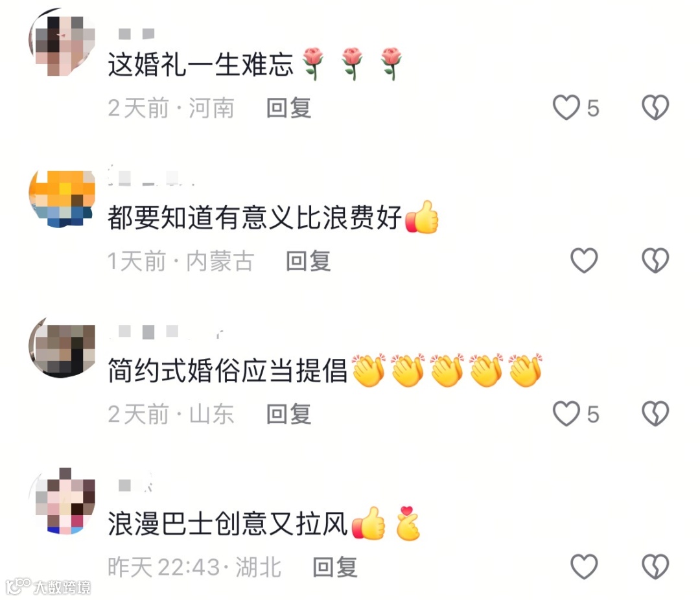Dislike the Inner Mongolia comment
The image size is (700, 600).
pos(655,260)
